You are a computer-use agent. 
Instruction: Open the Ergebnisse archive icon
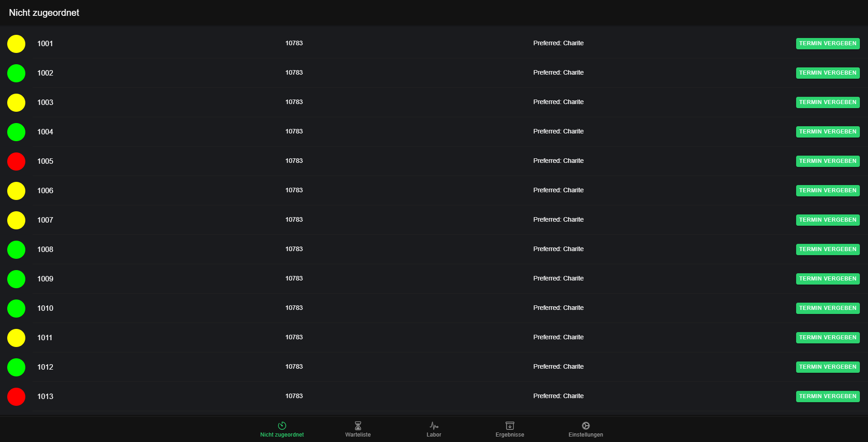[510, 426]
